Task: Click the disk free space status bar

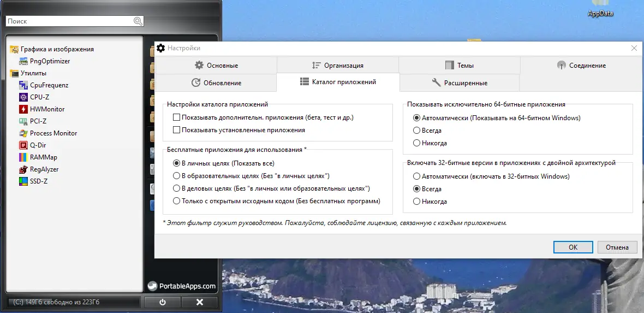Action: click(73, 302)
